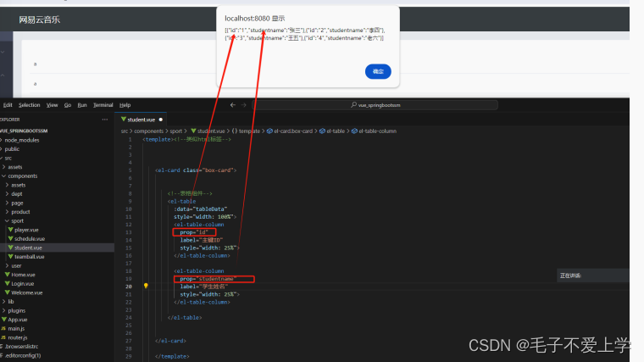The image size is (644, 362).
Task: Open Explorer more actions ellipsis
Action: tap(105, 120)
